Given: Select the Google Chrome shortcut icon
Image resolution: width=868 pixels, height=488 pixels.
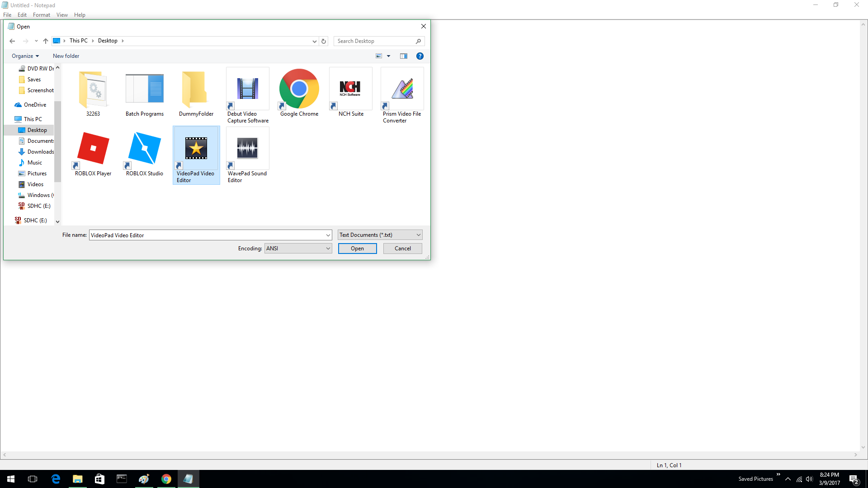Looking at the screenshot, I should (x=299, y=89).
